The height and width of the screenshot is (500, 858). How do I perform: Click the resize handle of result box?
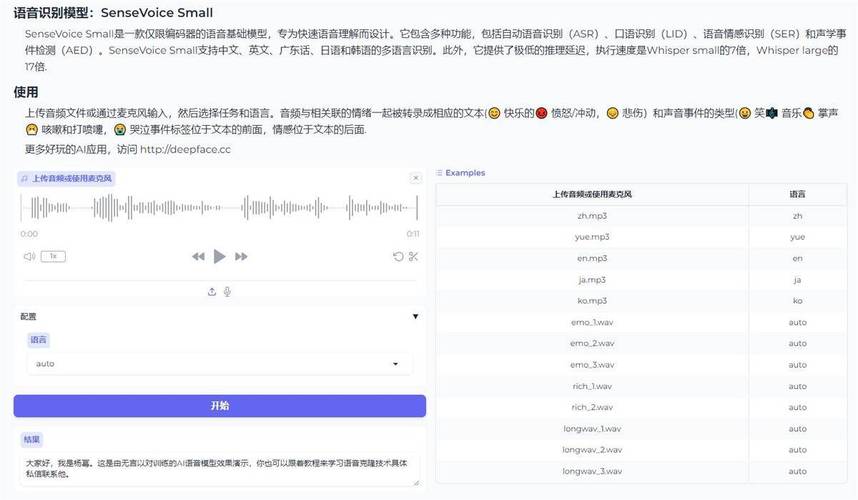(416, 482)
